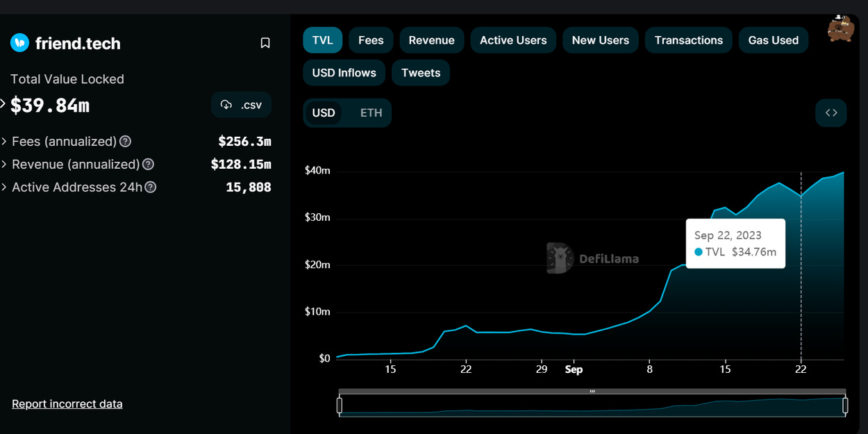
Task: Click the $128.15m revenue value
Action: [241, 164]
